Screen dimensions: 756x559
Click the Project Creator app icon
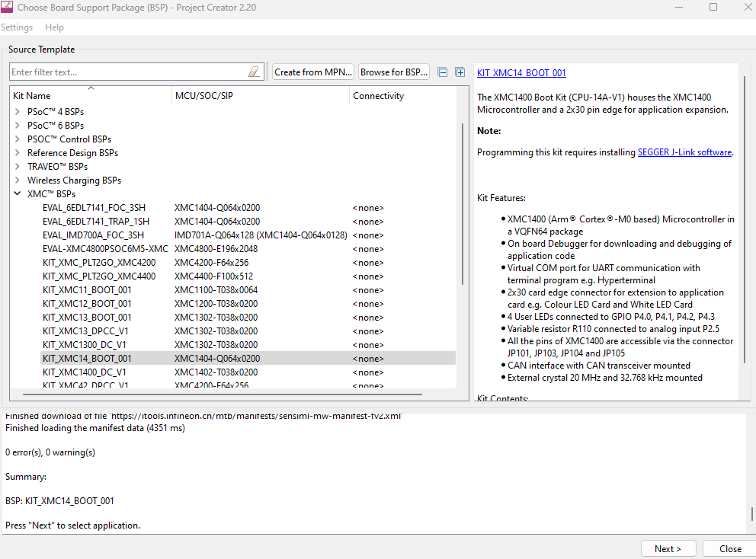point(7,7)
